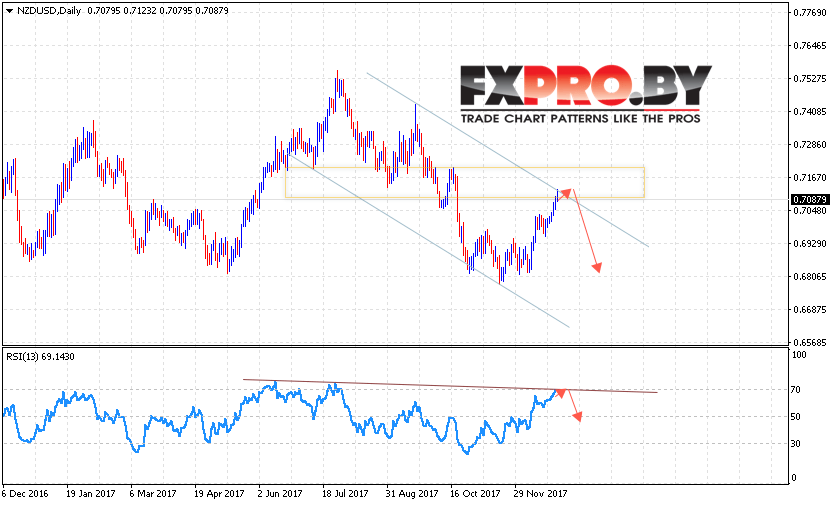Click the 19 Jan 2017 date label
831x505 pixels.
coord(91,494)
